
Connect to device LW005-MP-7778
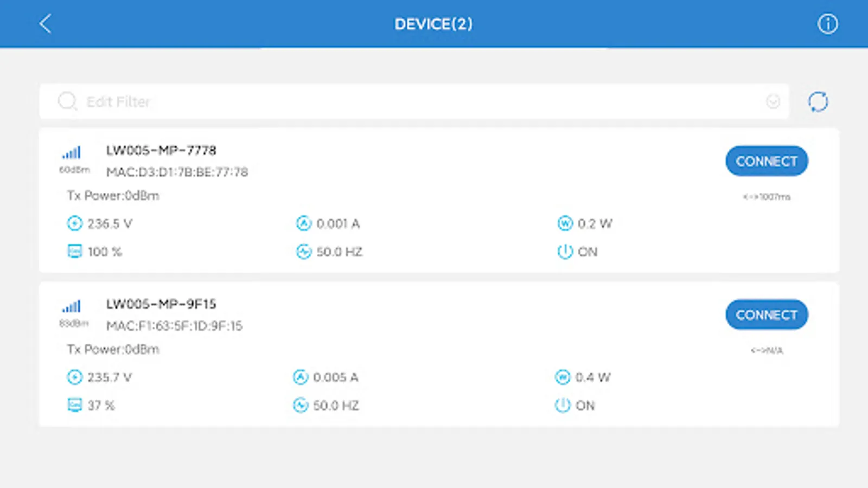click(766, 161)
